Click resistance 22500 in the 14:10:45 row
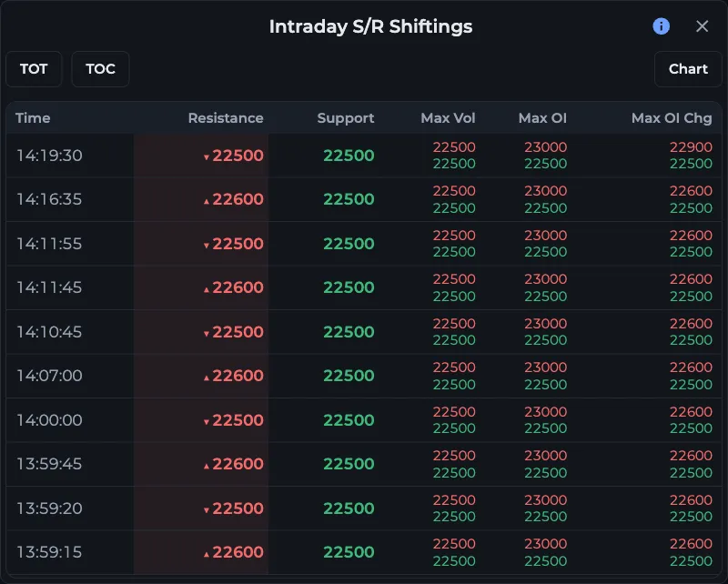Viewport: 728px width, 584px height. [238, 331]
